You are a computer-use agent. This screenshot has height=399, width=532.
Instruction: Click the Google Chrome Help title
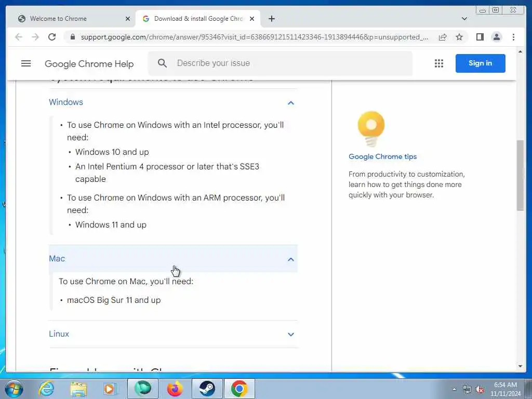(x=89, y=64)
